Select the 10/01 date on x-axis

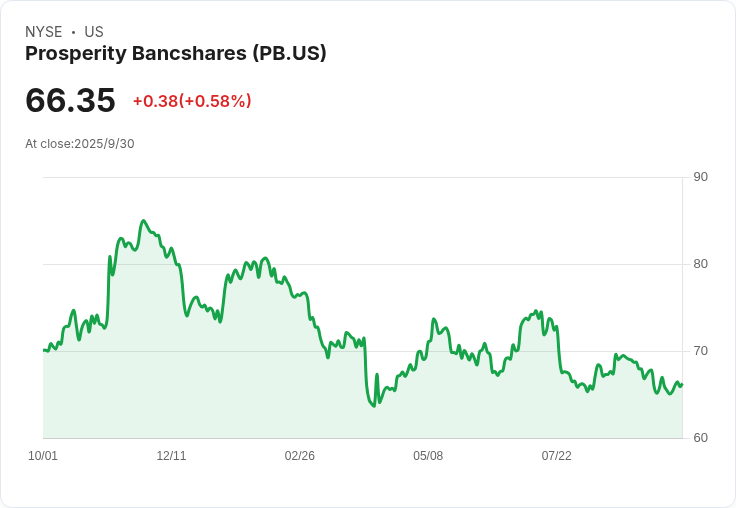(x=43, y=456)
